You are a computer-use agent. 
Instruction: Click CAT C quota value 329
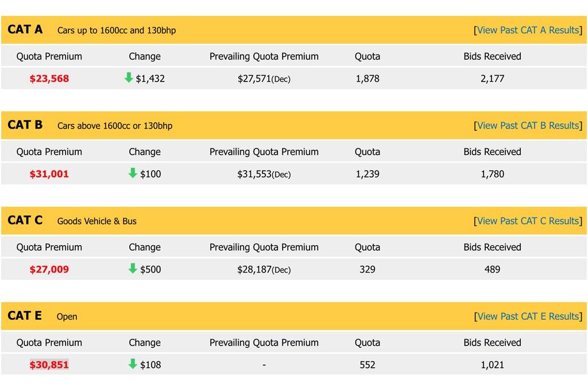pos(367,269)
